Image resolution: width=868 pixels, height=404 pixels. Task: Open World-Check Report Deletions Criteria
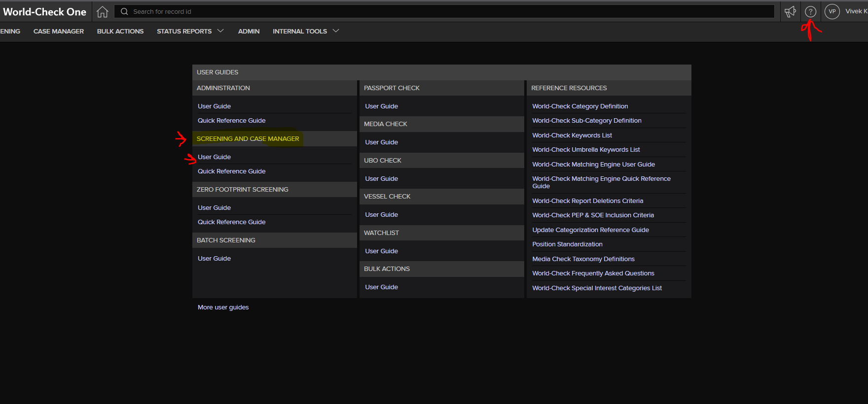pyautogui.click(x=587, y=201)
